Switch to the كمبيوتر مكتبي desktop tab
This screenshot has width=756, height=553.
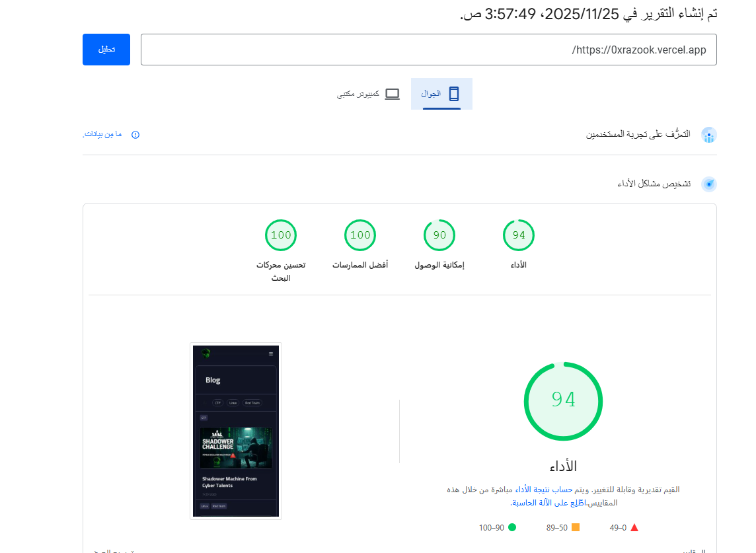click(368, 94)
